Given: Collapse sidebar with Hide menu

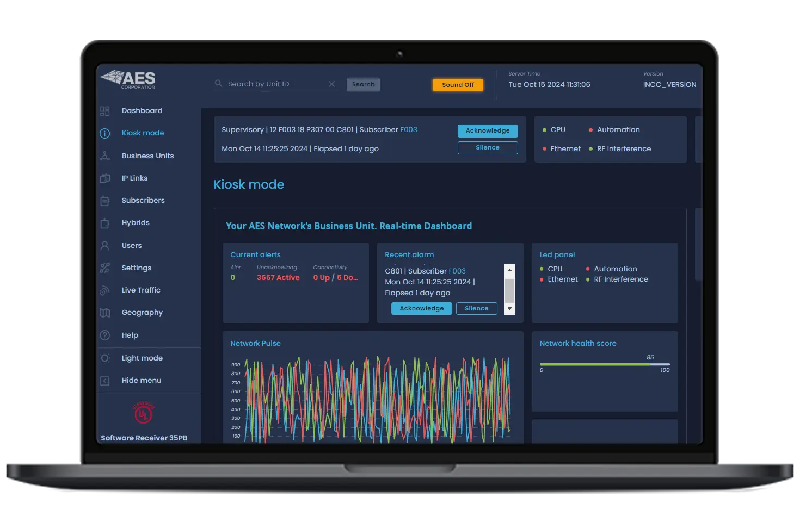Looking at the screenshot, I should tap(141, 381).
